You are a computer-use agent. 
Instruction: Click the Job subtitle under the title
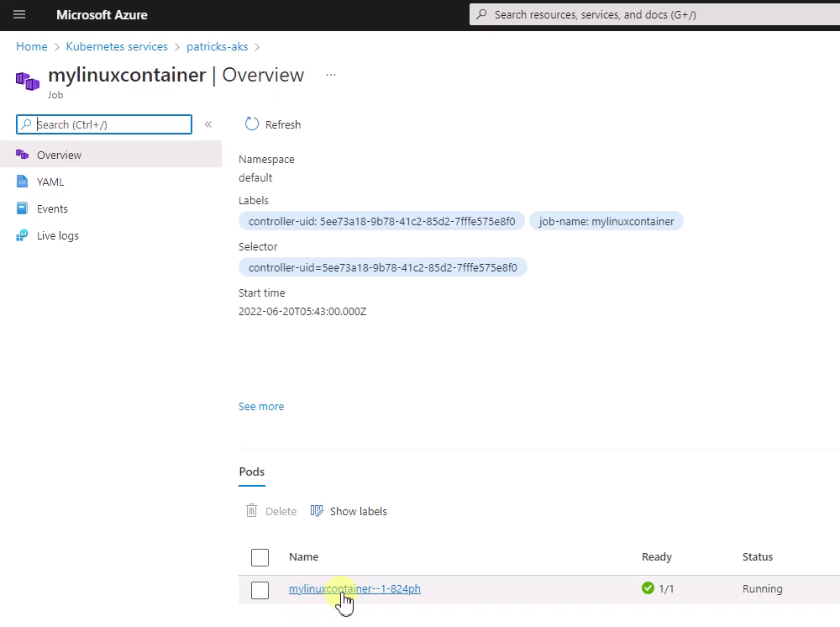55,95
